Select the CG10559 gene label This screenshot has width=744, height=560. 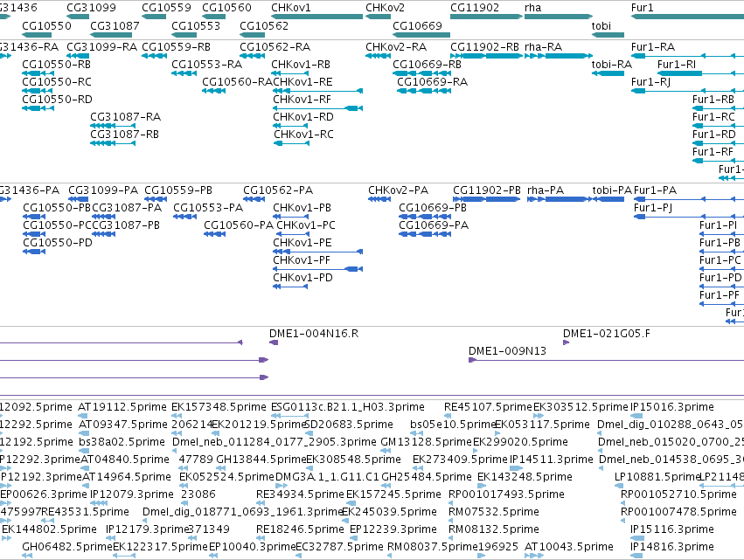[166, 8]
